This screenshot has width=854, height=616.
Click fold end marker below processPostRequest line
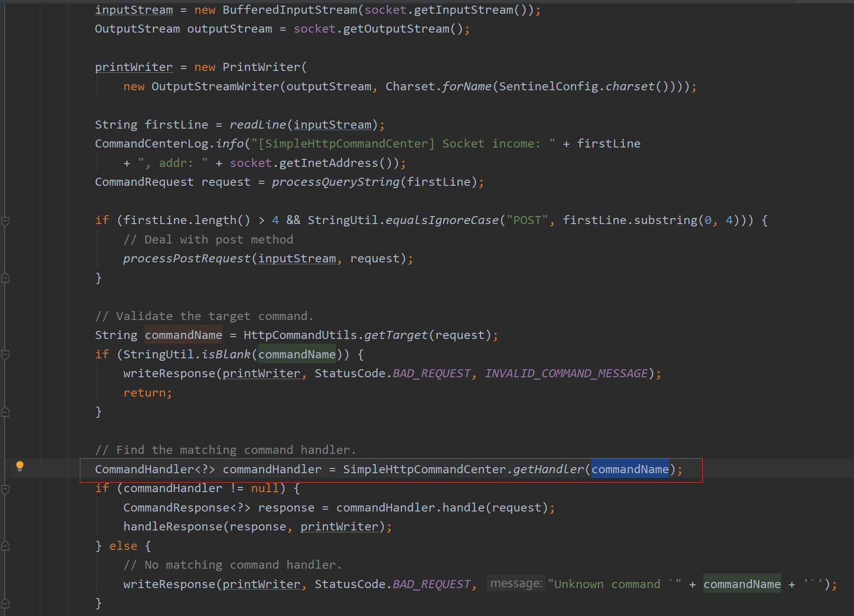6,278
